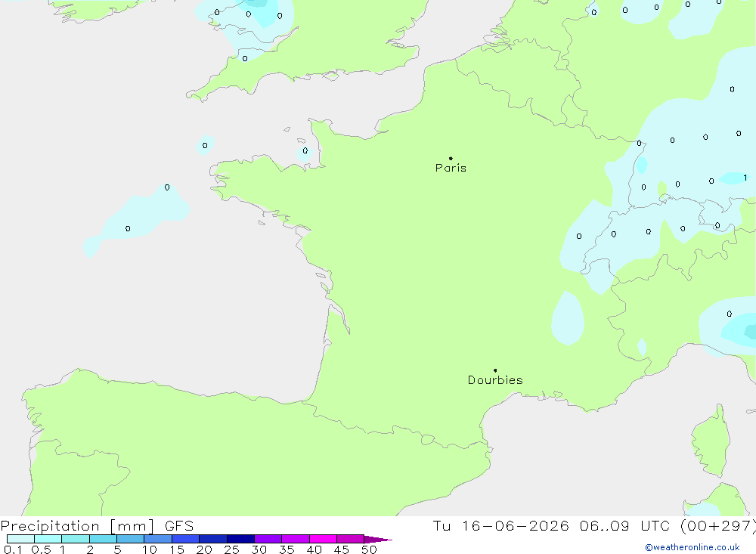Select the 15 mm legend color swatch

click(x=186, y=539)
